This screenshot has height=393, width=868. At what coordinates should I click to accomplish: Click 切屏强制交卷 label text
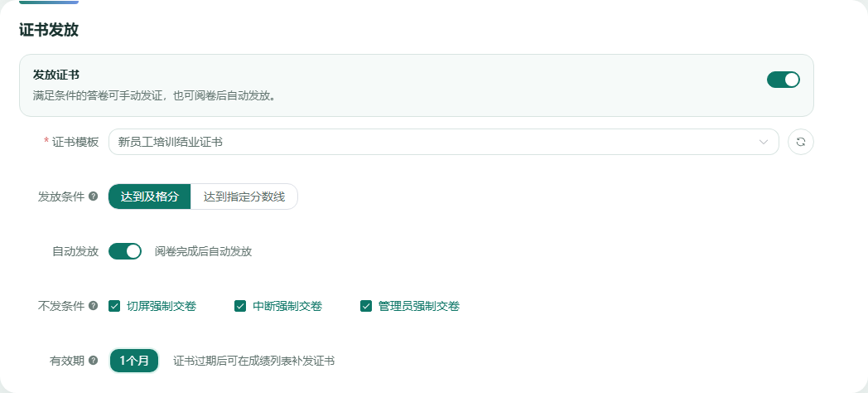pos(161,306)
